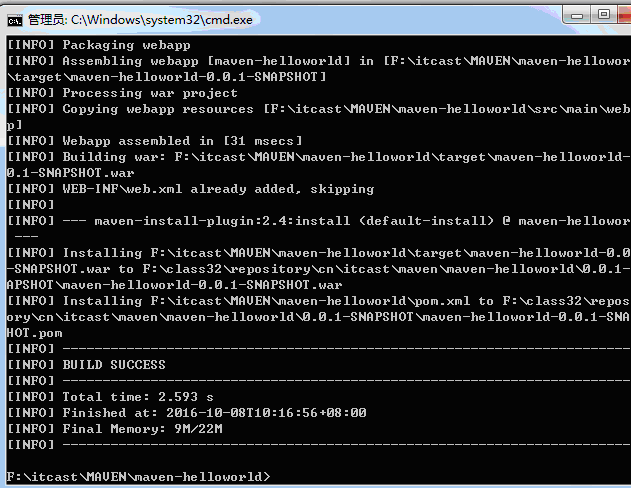Click the HOT.pom text line
631x488 pixels.
(35, 333)
